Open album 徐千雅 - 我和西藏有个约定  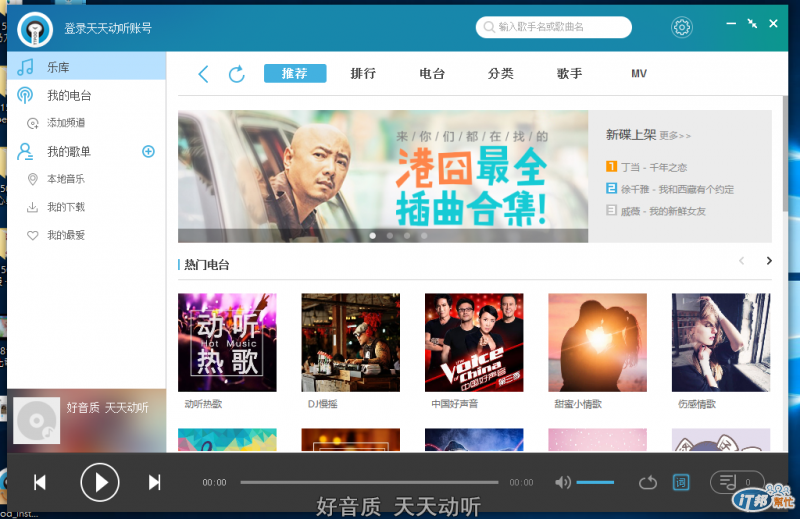[x=677, y=189]
